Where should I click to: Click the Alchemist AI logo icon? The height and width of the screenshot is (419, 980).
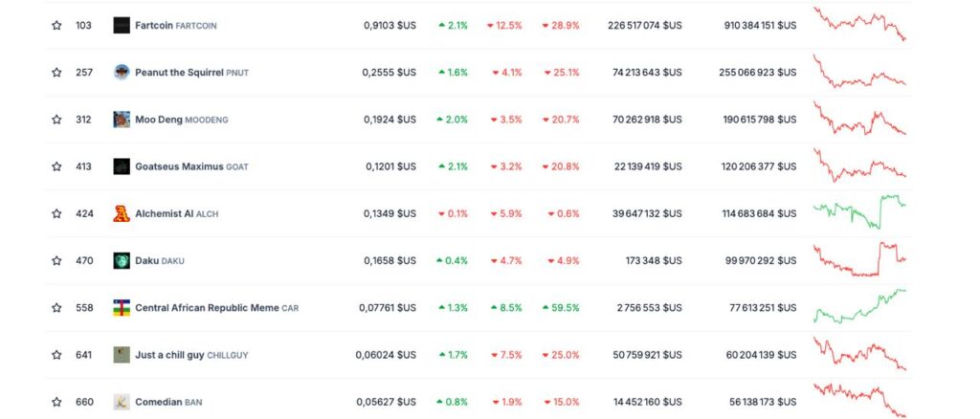point(122,213)
